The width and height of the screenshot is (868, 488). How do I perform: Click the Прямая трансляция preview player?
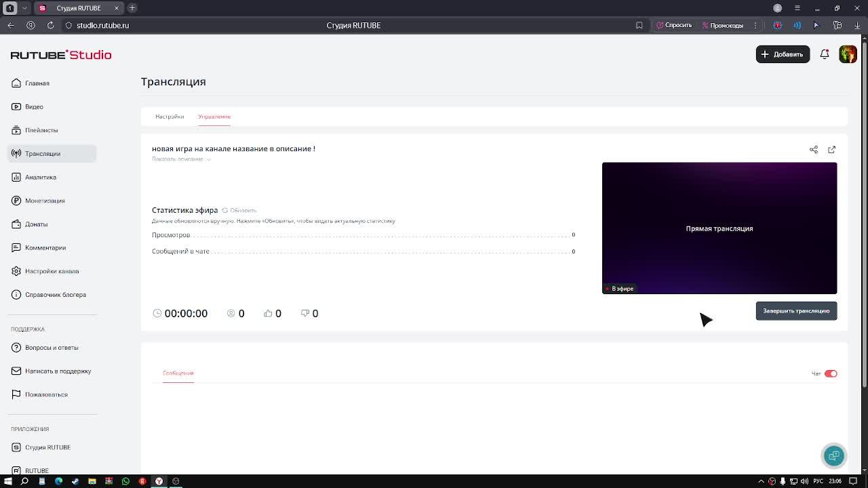[719, 228]
